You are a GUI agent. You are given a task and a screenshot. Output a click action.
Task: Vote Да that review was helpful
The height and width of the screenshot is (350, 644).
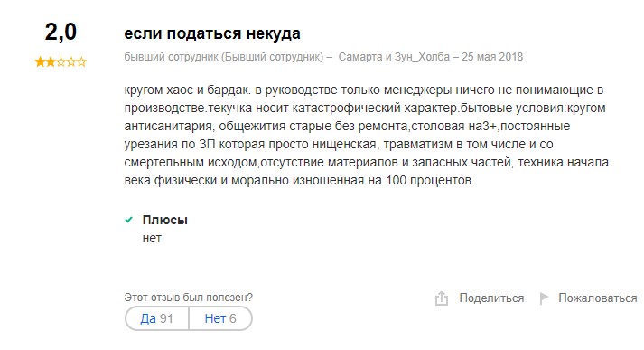[156, 318]
